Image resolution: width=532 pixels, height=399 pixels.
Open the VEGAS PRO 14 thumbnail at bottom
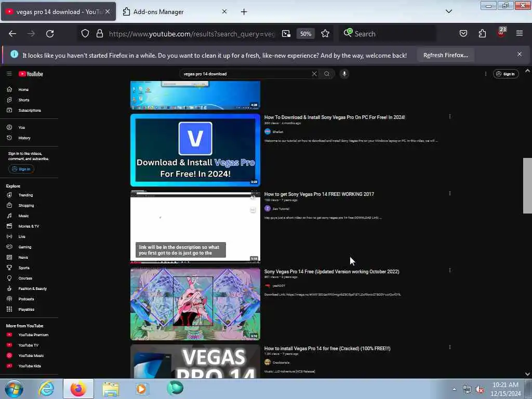tap(195, 362)
